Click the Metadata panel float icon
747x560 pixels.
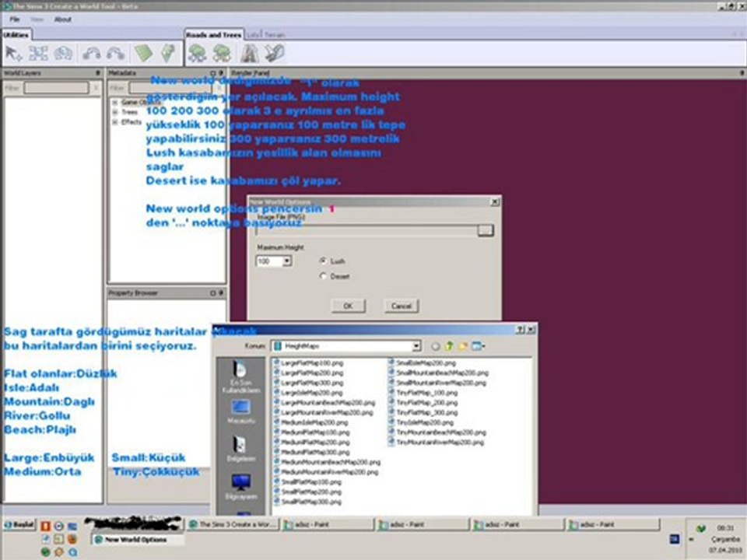pos(213,73)
